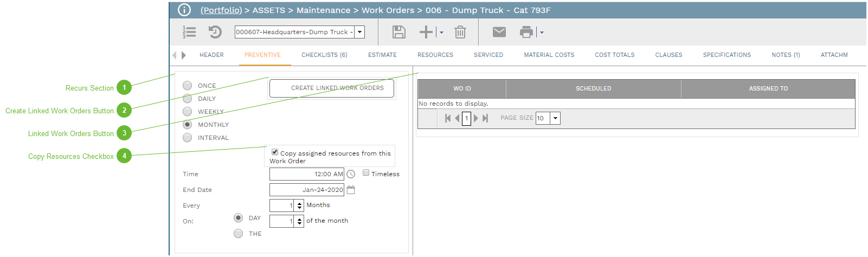Save the work order with disk icon
Screen dimensions: 868x257
click(398, 32)
